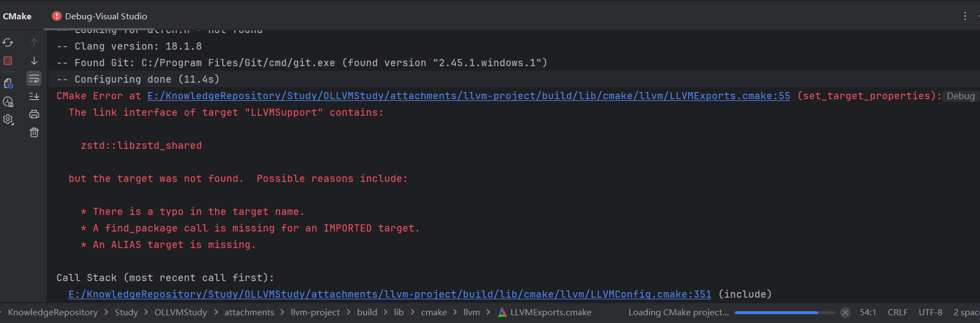Click the CMake cache clock icon
This screenshot has height=323, width=980.
(8, 101)
